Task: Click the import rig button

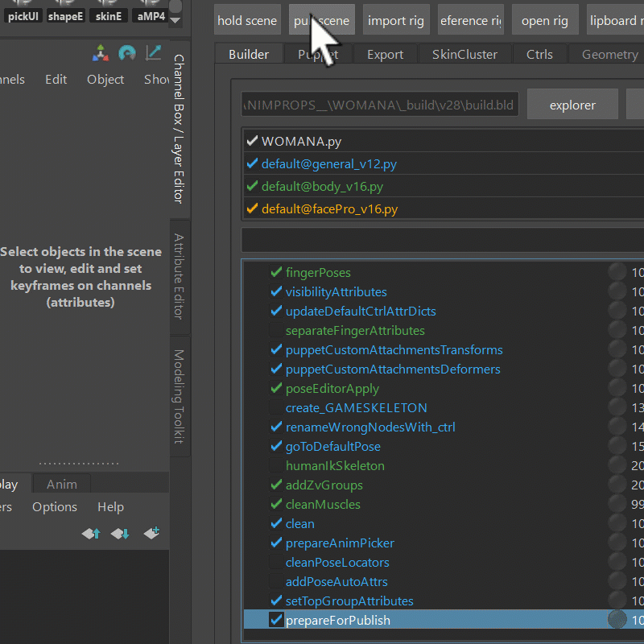Action: click(396, 20)
